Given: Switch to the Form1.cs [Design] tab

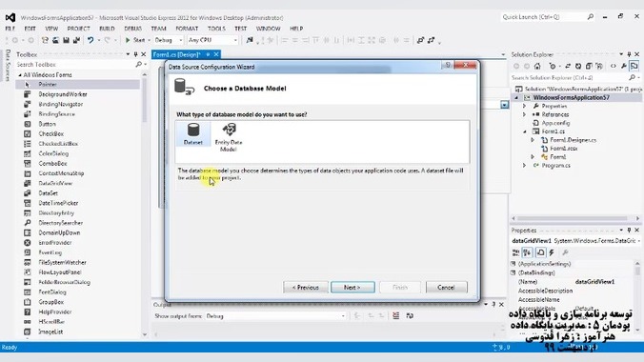Looking at the screenshot, I should pyautogui.click(x=177, y=54).
